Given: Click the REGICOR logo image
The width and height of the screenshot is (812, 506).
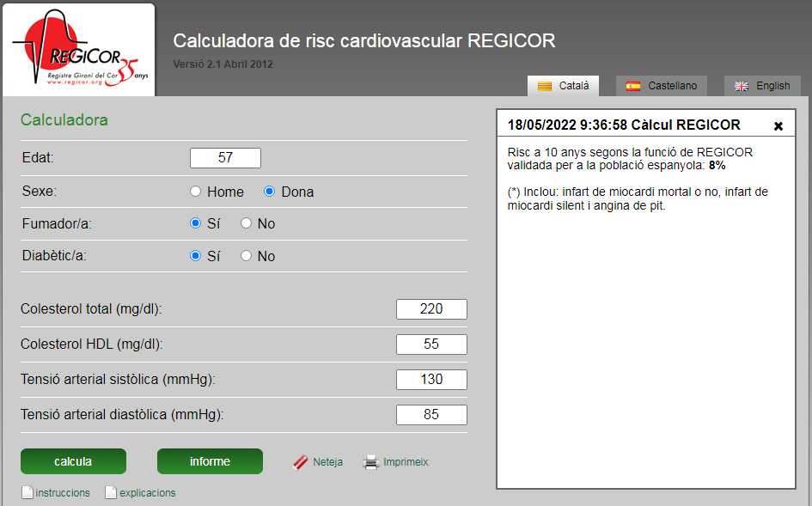Looking at the screenshot, I should [x=79, y=50].
